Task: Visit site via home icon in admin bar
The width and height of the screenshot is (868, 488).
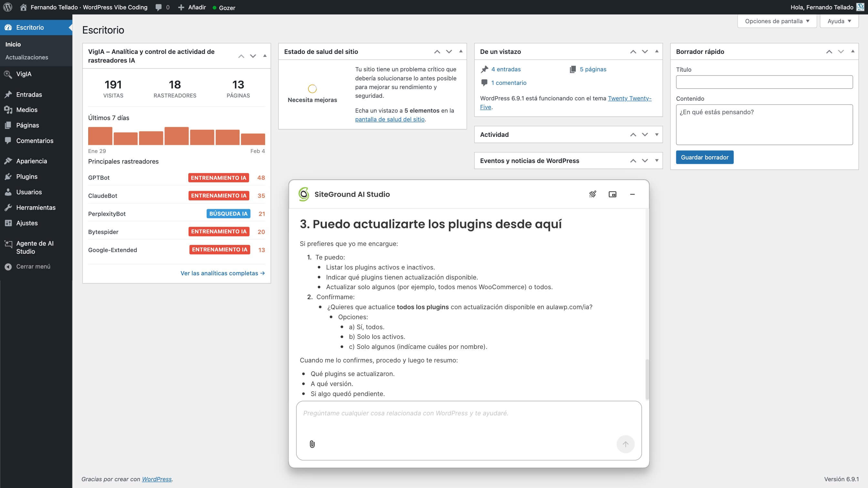Action: pyautogui.click(x=23, y=7)
